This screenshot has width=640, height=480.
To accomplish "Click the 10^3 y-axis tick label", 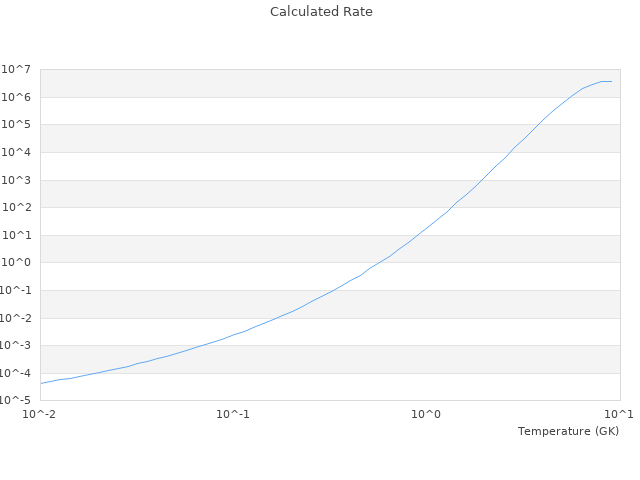I will (x=19, y=181).
